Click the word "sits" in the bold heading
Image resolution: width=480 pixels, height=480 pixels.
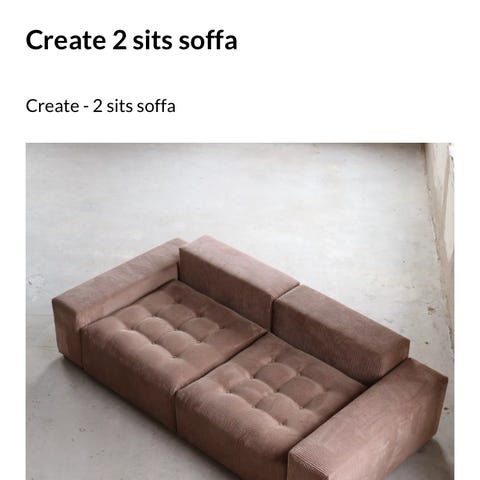click(153, 40)
